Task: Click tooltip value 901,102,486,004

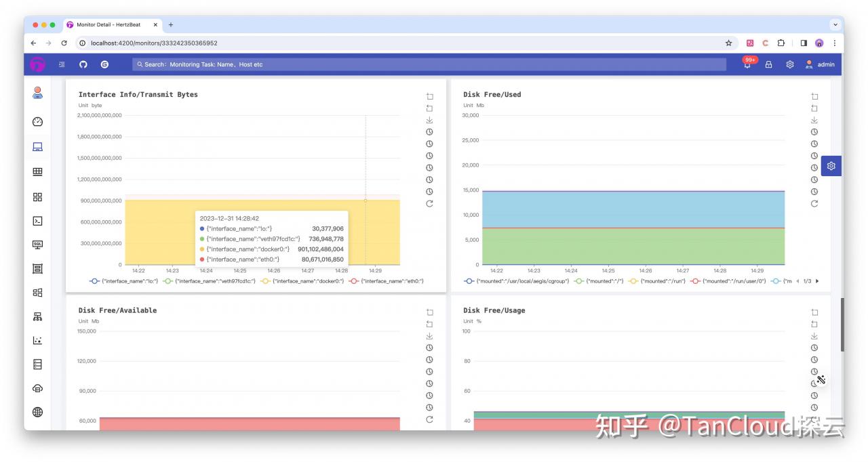Action: [x=321, y=249]
